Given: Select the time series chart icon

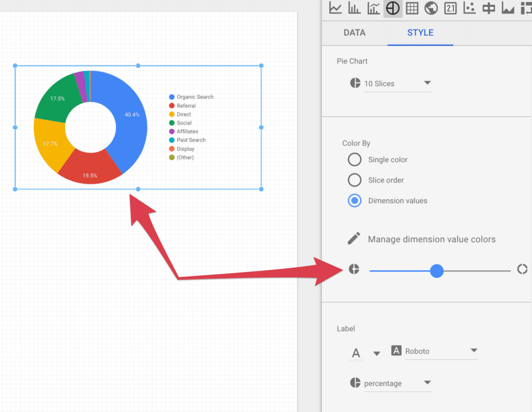Looking at the screenshot, I should coord(335,8).
